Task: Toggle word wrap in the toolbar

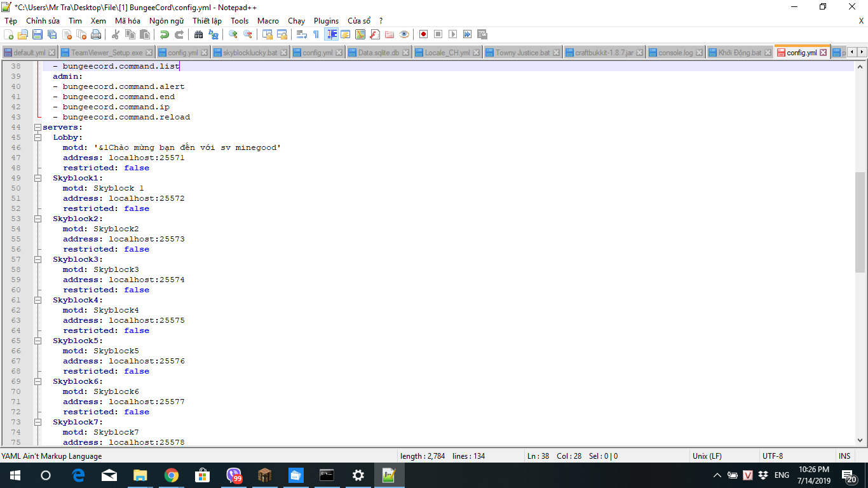Action: 302,34
